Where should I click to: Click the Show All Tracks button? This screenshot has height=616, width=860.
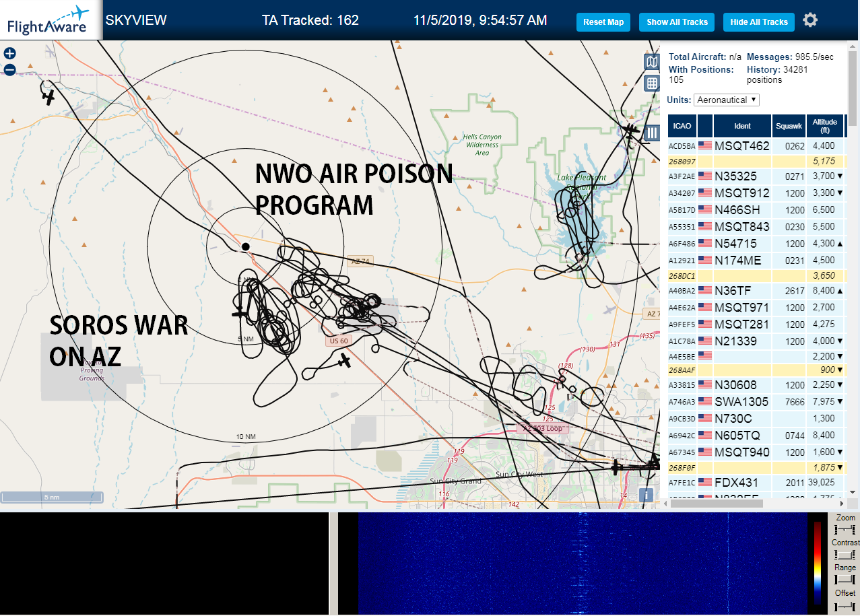tap(677, 22)
